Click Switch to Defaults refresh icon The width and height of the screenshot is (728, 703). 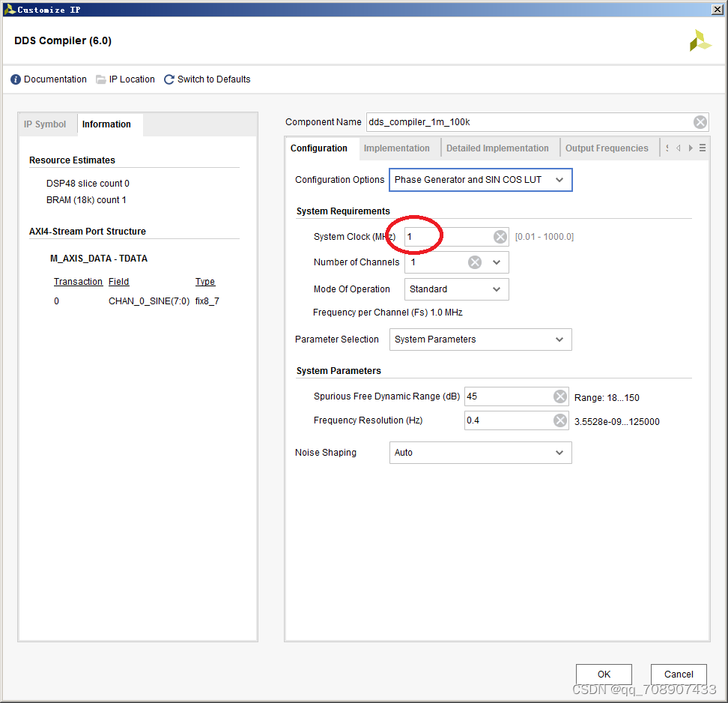point(169,79)
